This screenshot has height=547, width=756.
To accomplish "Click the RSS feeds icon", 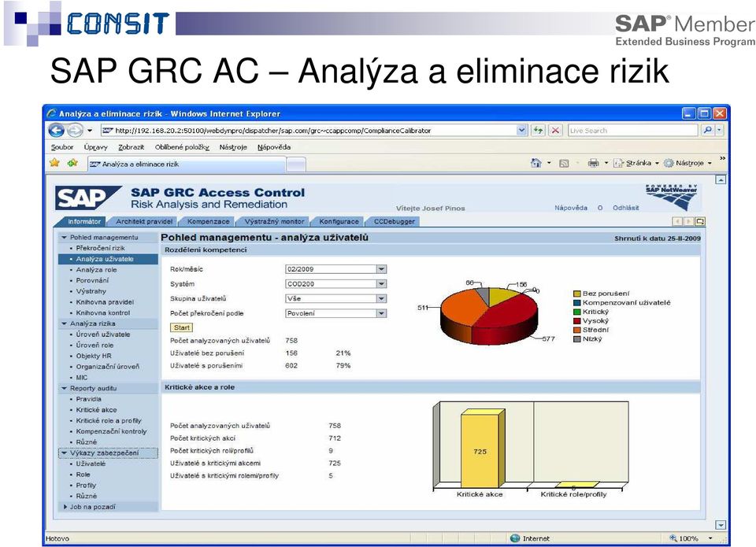I will tap(564, 164).
